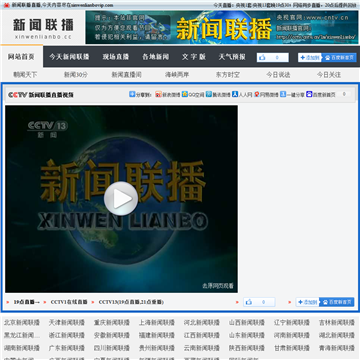The image size is (360, 360).
Task: Open 东方时空 link
Action: pos(228,75)
